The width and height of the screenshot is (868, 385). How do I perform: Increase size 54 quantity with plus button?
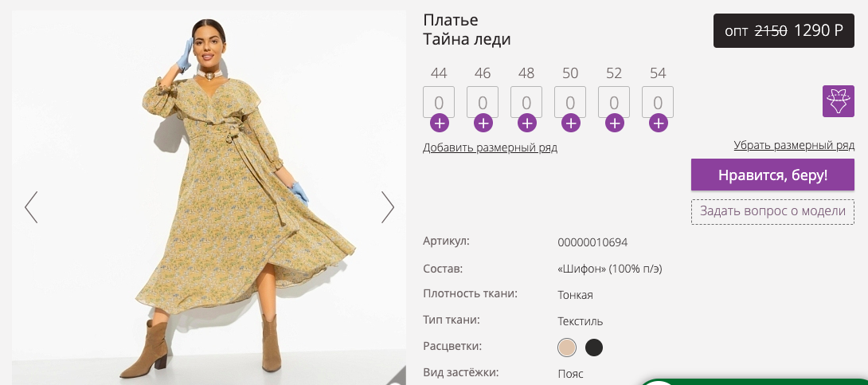click(658, 123)
